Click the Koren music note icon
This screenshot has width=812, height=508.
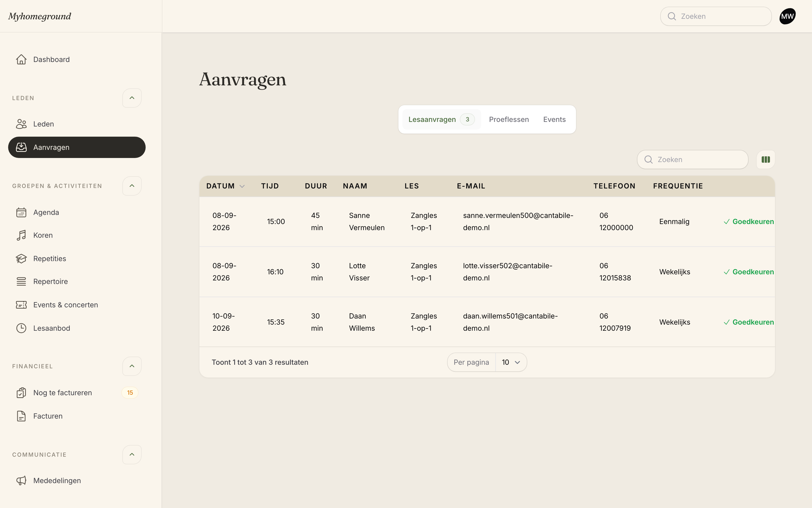click(x=21, y=235)
